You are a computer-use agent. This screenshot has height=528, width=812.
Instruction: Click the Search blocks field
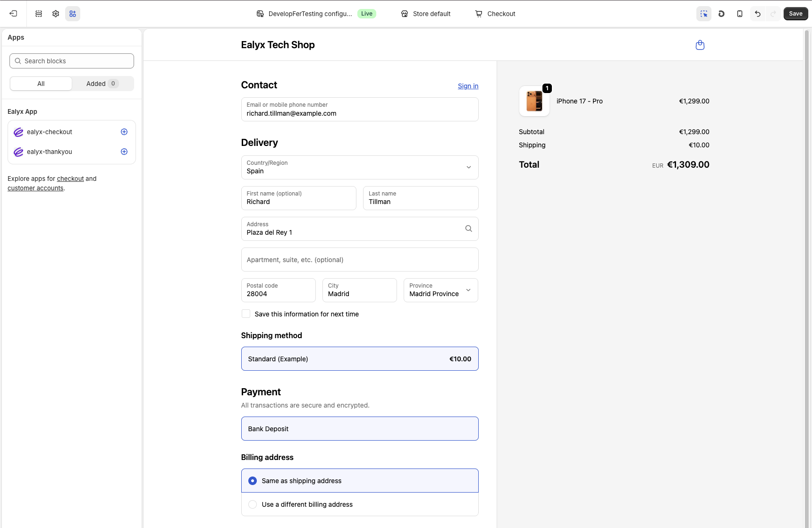[x=72, y=61]
